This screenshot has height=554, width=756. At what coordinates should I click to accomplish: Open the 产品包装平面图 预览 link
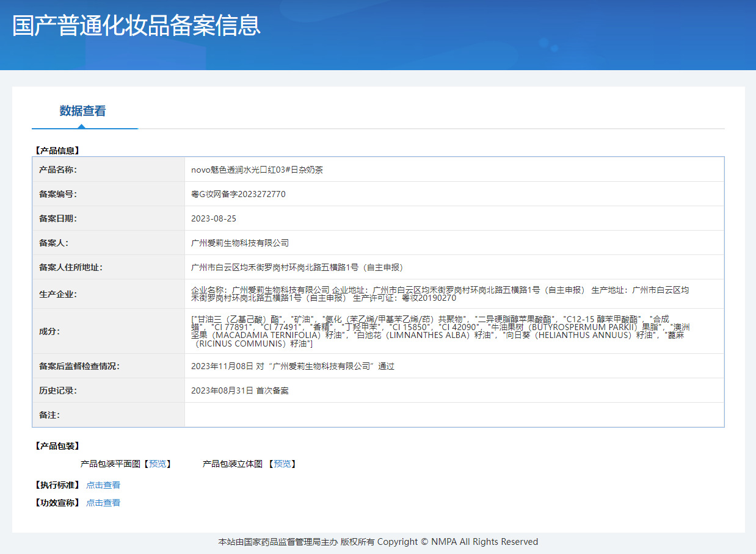[x=157, y=464]
